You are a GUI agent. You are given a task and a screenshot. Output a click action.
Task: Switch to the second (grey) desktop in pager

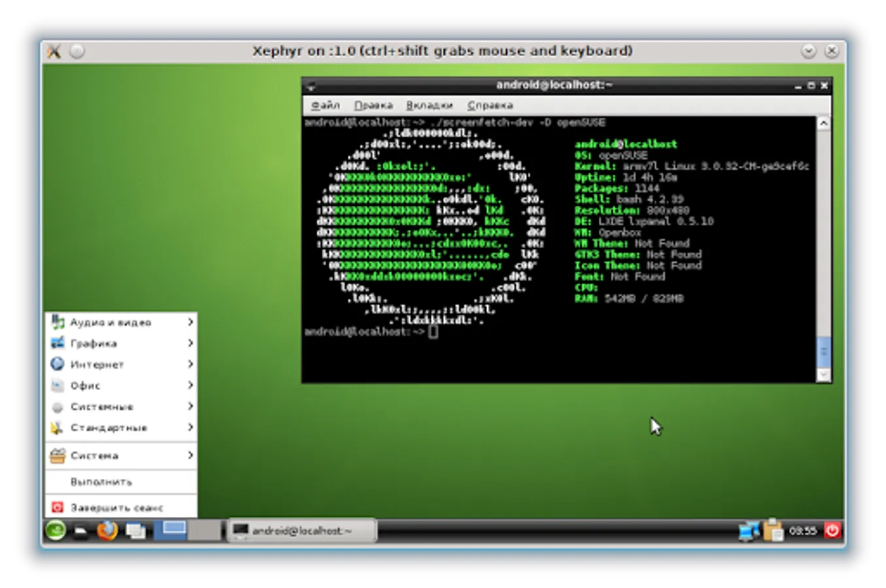(x=205, y=530)
